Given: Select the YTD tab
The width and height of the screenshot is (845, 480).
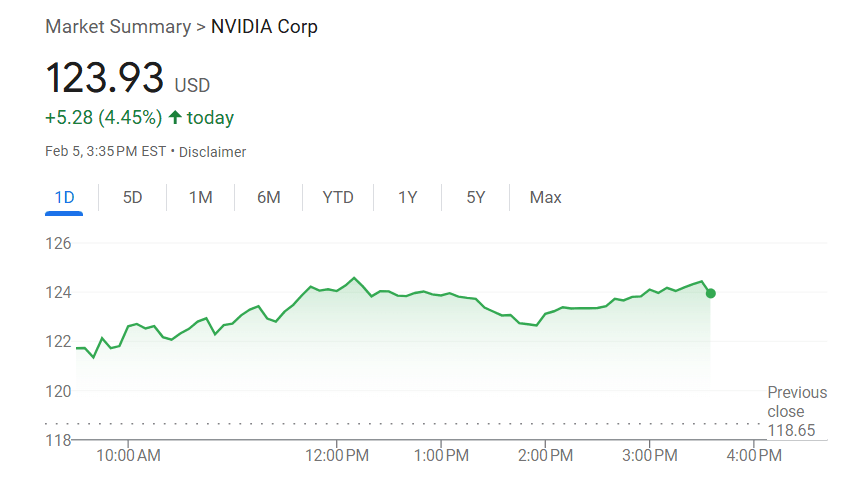Looking at the screenshot, I should click(338, 197).
